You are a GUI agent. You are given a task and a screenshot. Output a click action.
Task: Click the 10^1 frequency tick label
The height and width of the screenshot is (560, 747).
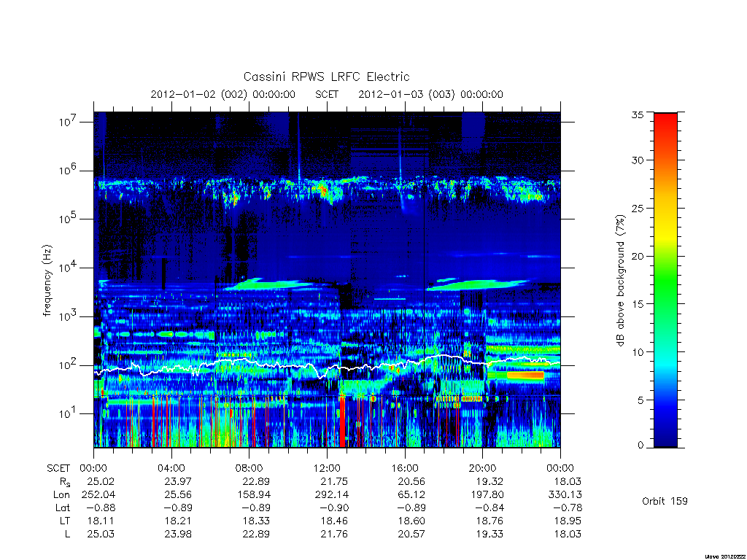click(68, 414)
